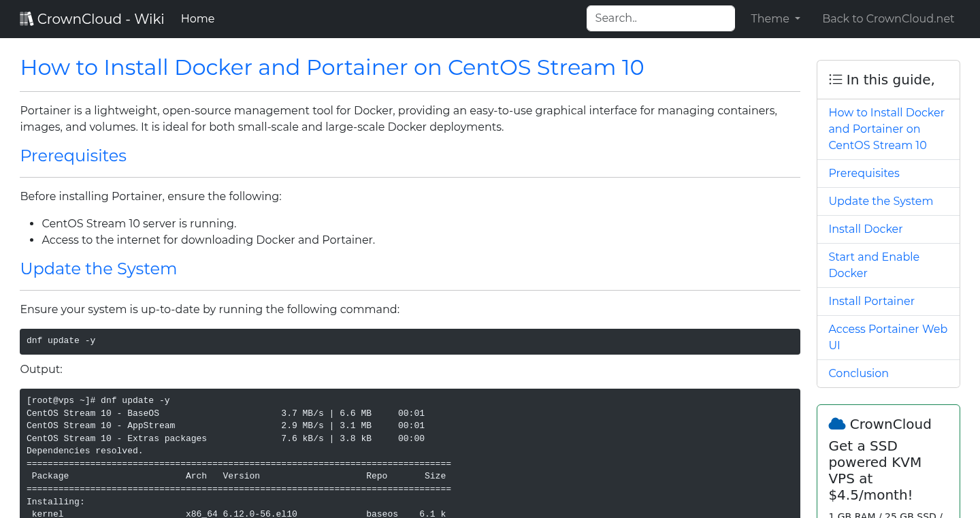Open the 'Prerequisites' link in the sidebar

click(x=864, y=173)
